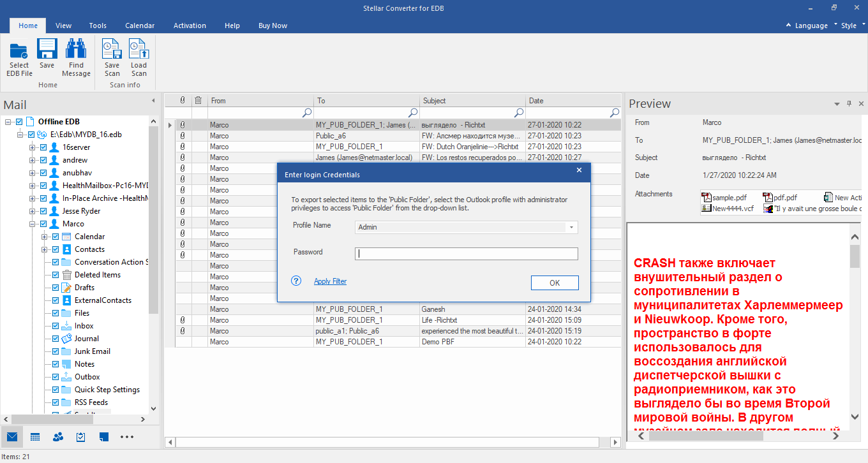Viewport: 868px width, 463px height.
Task: Open the View ribbon tab
Action: [63, 26]
